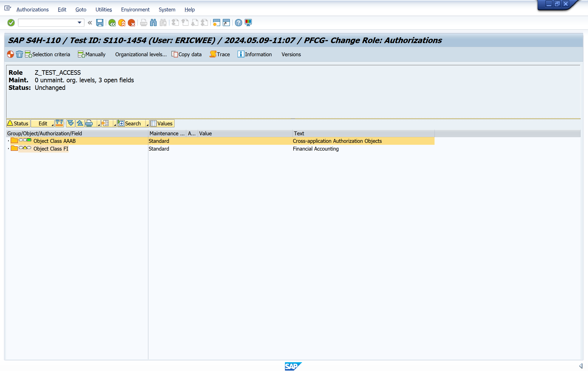The width and height of the screenshot is (588, 371).
Task: Click the Customize local layout monitor icon
Action: pyautogui.click(x=248, y=23)
